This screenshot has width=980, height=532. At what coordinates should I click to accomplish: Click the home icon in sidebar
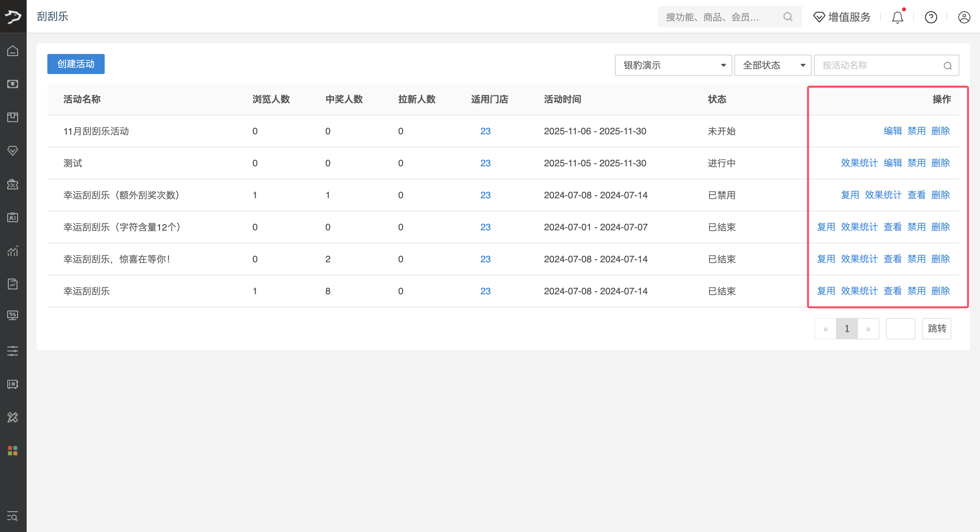tap(13, 51)
